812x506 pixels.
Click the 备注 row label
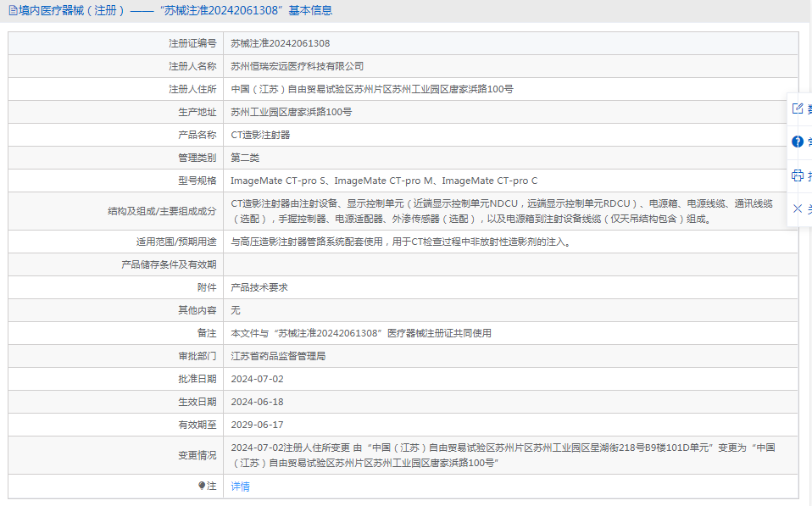pos(207,333)
